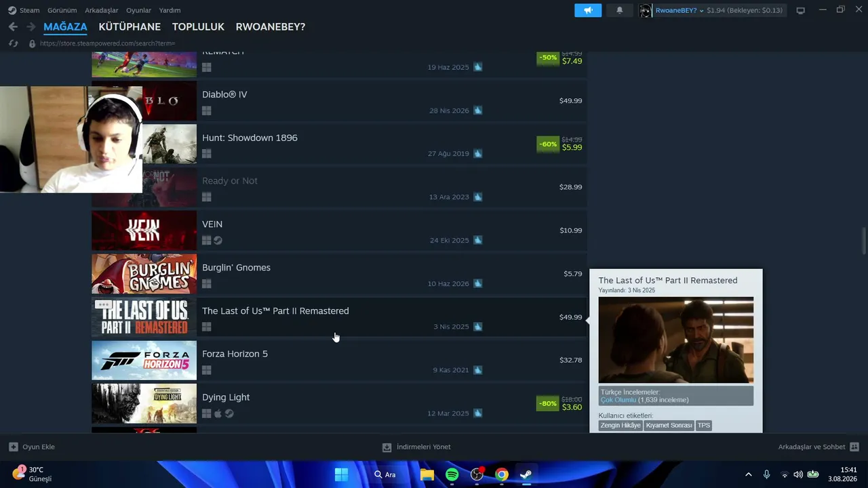868x488 pixels.
Task: Click the SteamOS icon under Dying Light
Action: 229,413
